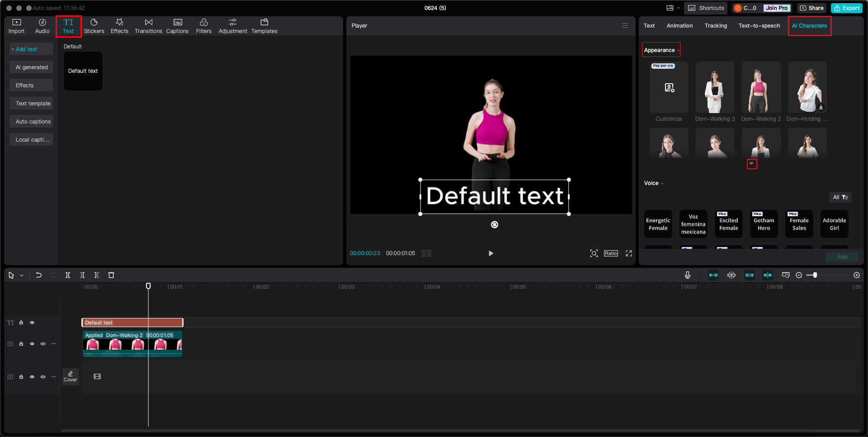Open the Transitions panel
Image resolution: width=868 pixels, height=437 pixels.
(x=148, y=26)
